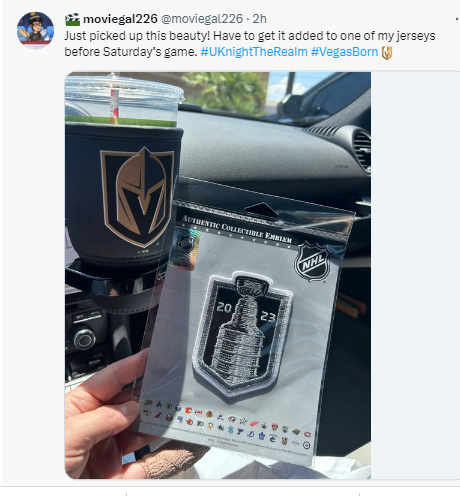Open the tweet's more options dots
Image resolution: width=460 pixels, height=496 pixels.
(x=457, y=19)
